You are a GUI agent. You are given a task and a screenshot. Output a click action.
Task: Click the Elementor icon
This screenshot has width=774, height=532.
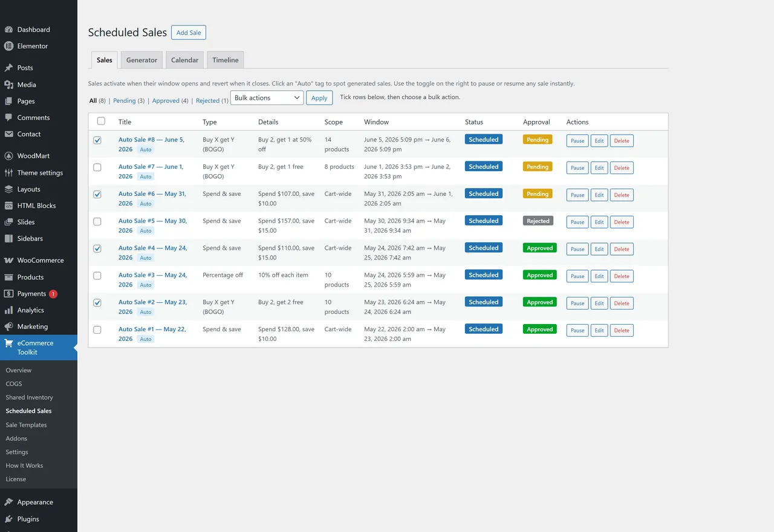pyautogui.click(x=8, y=46)
